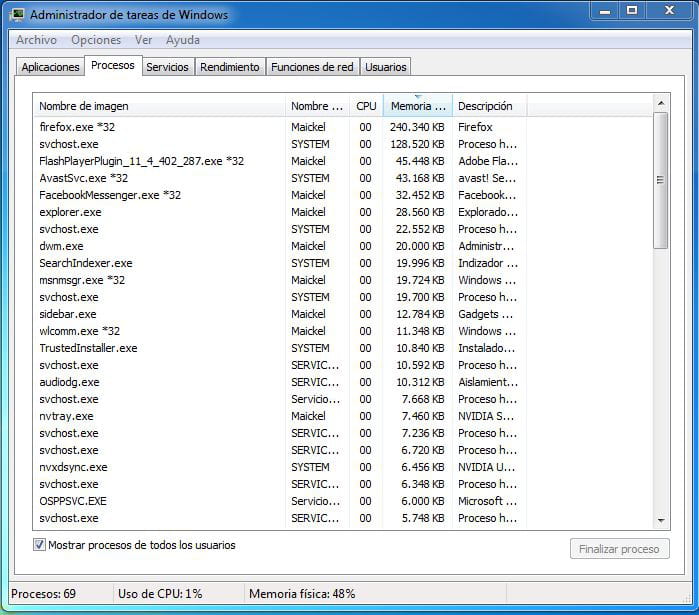Switch to the Servicios tab
Screen dimensions: 699x615
pyautogui.click(x=168, y=67)
